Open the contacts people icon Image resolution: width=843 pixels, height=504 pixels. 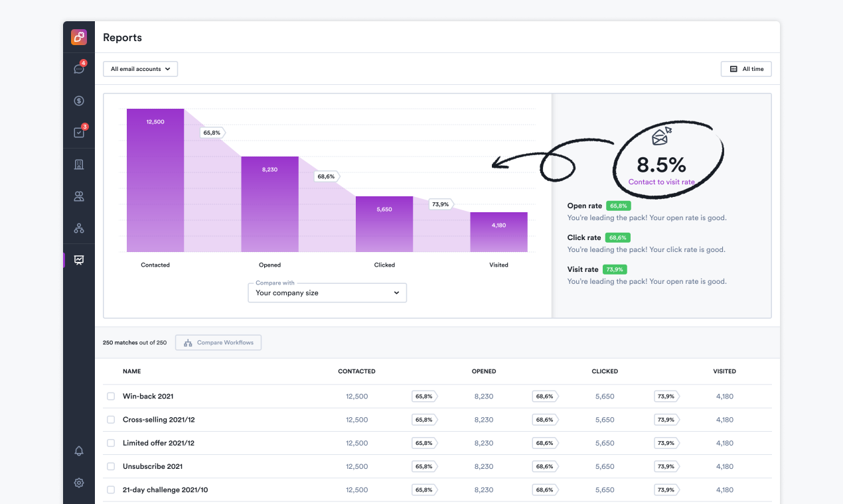pos(78,196)
